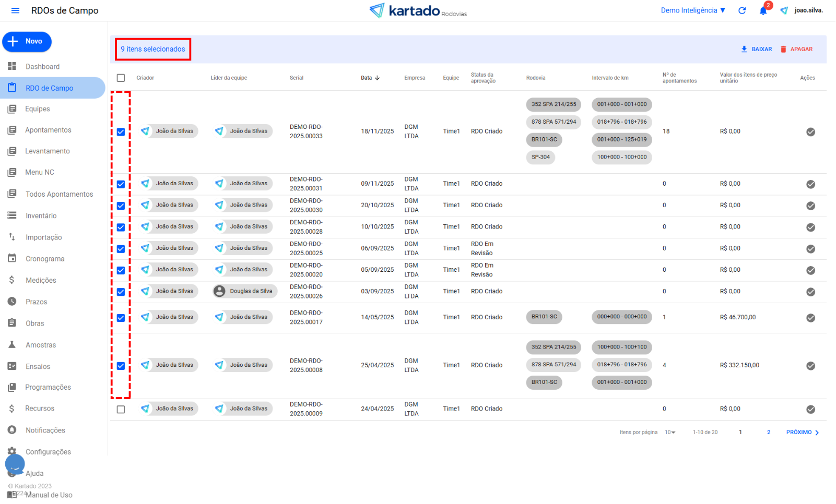Viewport: 836px width, 504px height.
Task: Open the items per page dropdown
Action: [670, 433]
